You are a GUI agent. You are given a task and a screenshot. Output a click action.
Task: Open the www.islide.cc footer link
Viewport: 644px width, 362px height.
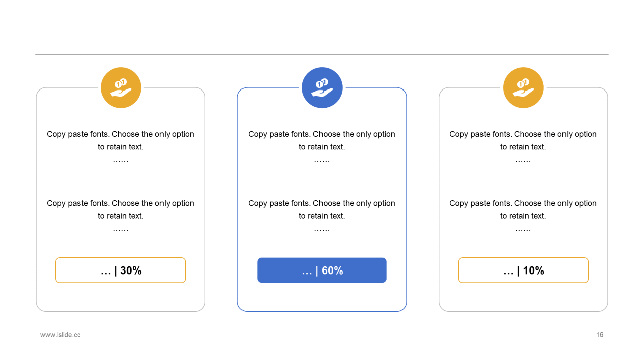pos(60,335)
